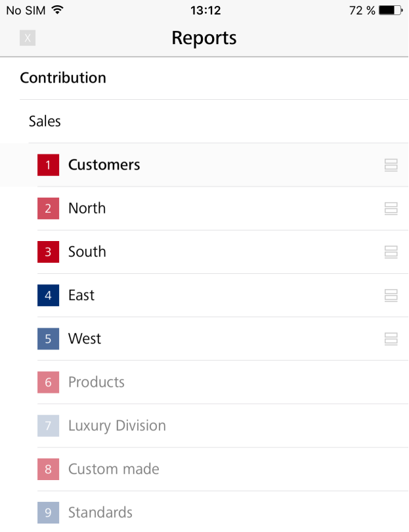
Task: Collapse the Contribution section
Action: [205, 78]
